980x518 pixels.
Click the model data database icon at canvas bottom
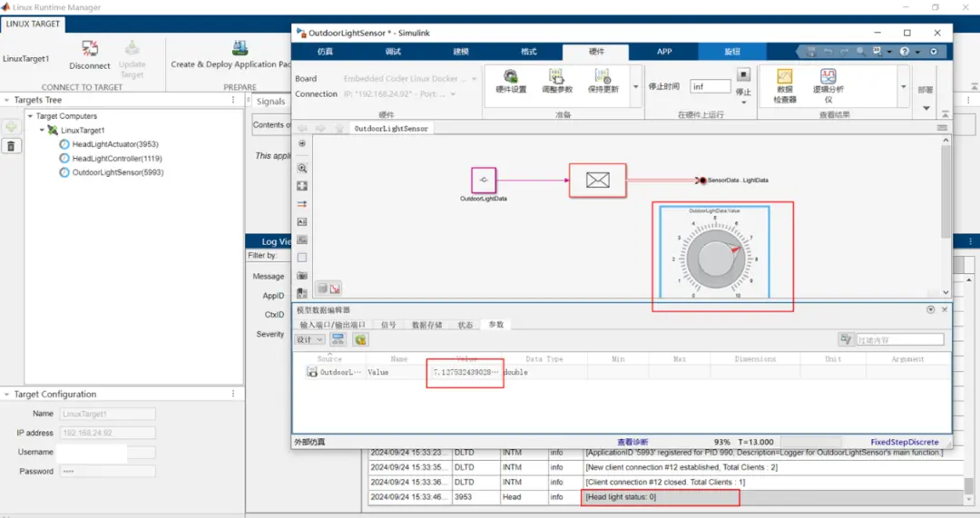[322, 288]
